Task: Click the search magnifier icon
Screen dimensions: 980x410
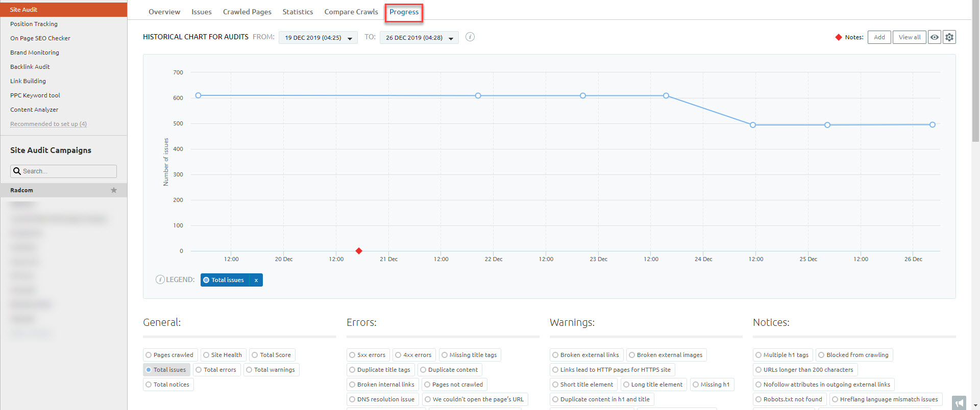Action: 17,171
